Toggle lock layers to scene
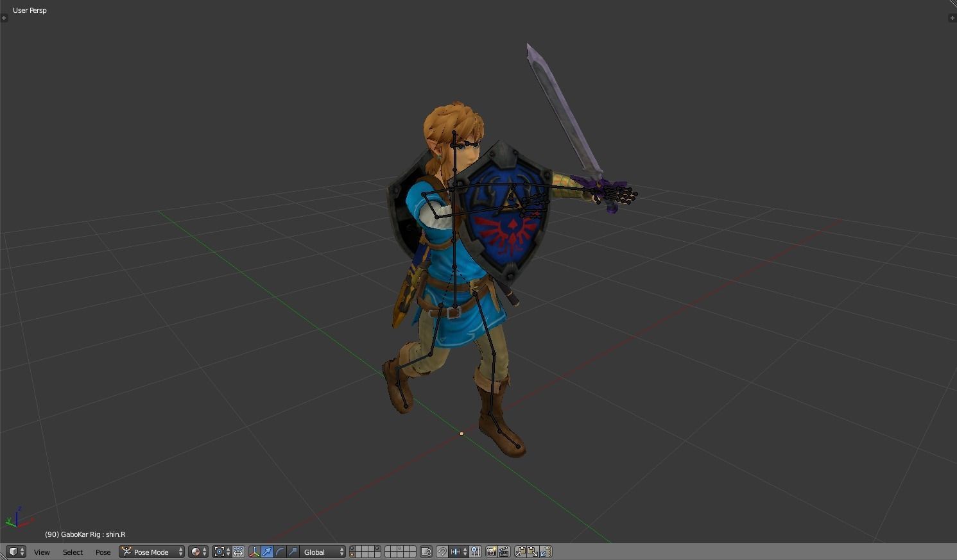 point(426,552)
